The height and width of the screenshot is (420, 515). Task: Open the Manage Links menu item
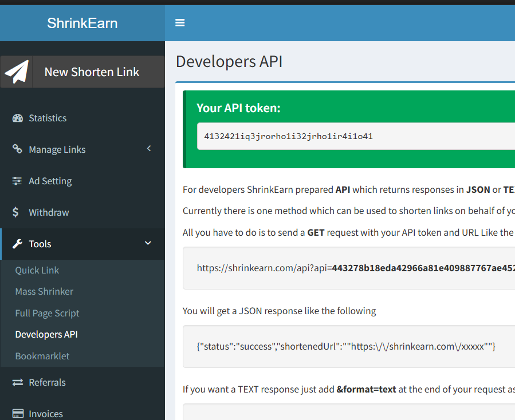(x=82, y=149)
